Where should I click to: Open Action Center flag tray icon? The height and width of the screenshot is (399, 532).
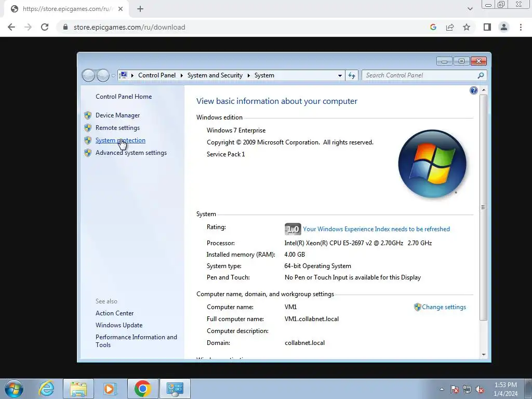click(455, 390)
